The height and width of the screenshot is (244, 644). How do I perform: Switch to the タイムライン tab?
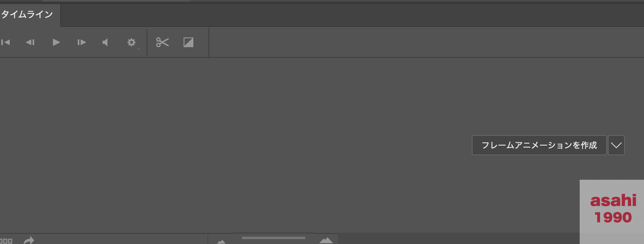coord(27,15)
